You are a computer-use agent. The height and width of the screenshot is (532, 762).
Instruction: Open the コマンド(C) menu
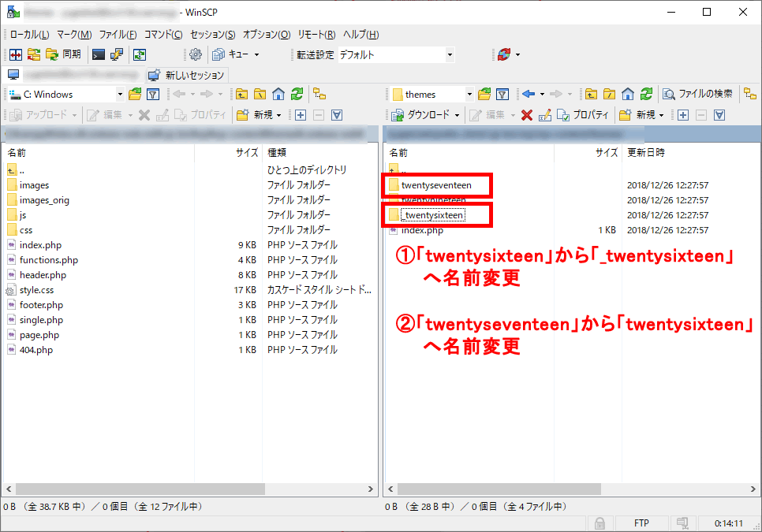click(x=163, y=35)
